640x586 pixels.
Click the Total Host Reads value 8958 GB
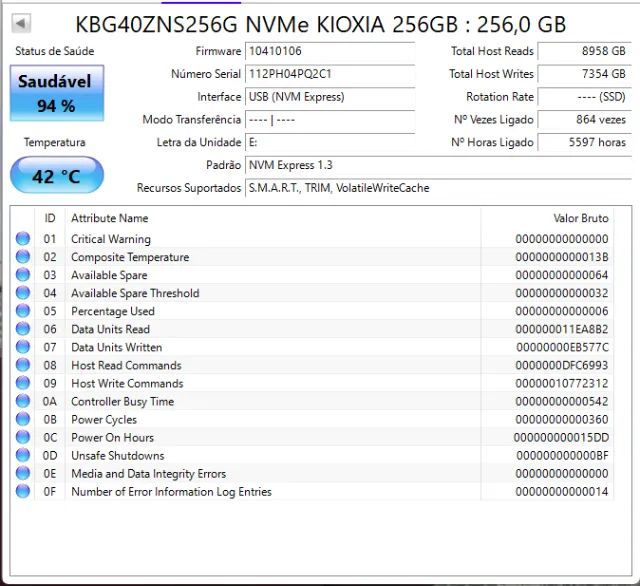[584, 51]
